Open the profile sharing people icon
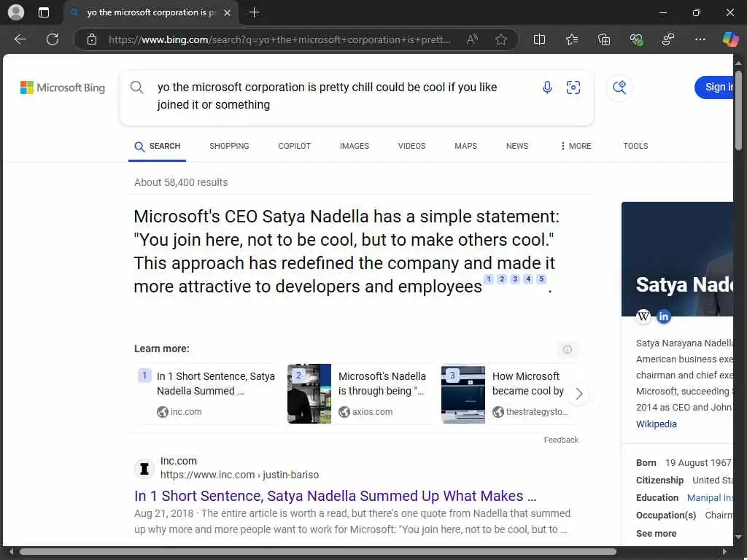 point(668,39)
